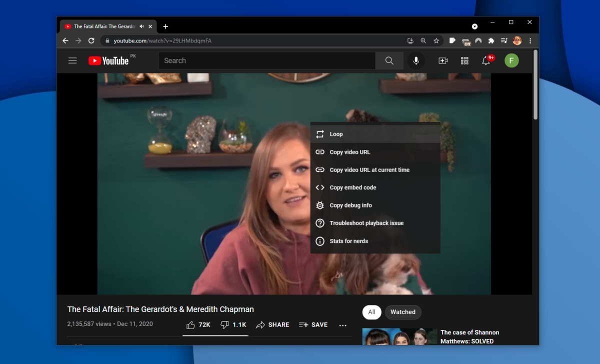Click the '2,135,587 views' text
Image resolution: width=600 pixels, height=364 pixels.
[89, 324]
